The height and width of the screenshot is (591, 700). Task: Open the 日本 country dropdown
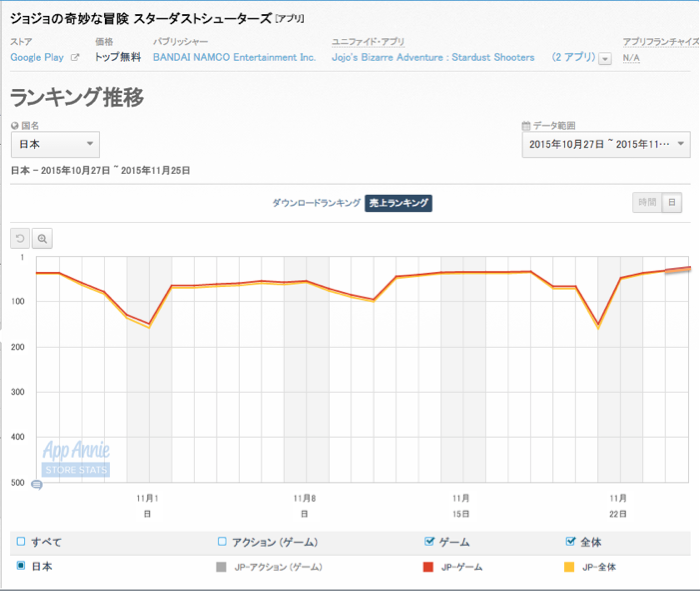point(55,144)
